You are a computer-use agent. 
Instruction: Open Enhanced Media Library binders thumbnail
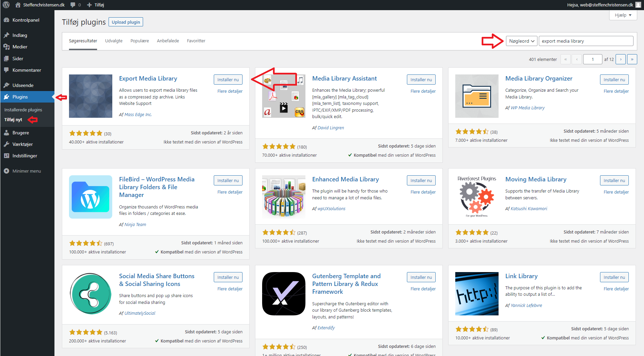pos(284,197)
